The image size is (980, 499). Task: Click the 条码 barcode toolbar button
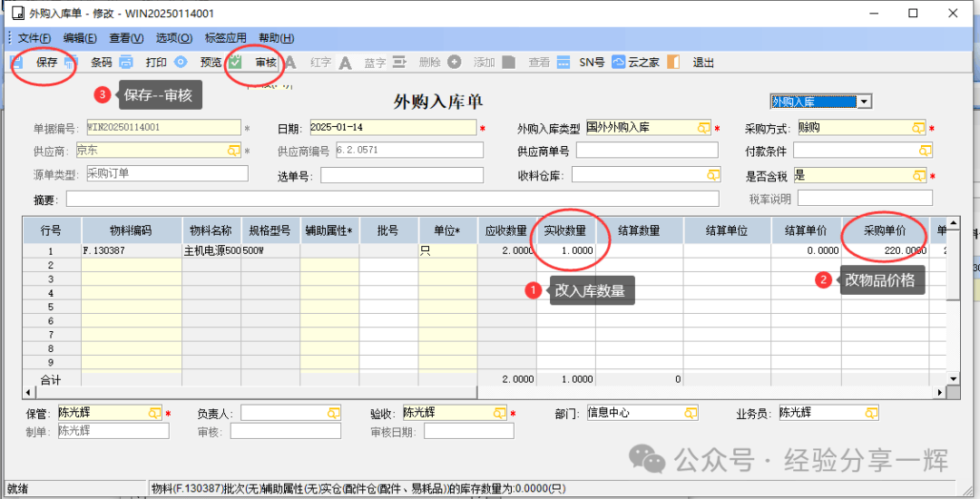(x=101, y=63)
